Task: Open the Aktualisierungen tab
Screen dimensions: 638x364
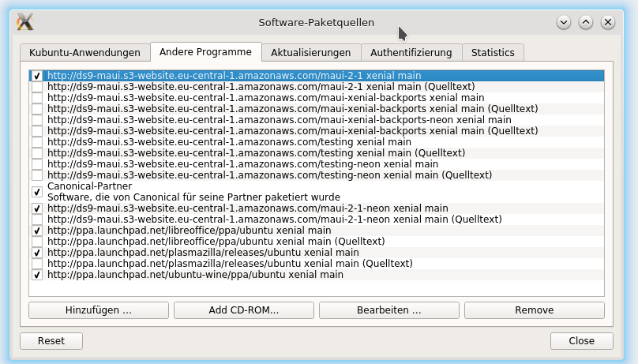Action: point(310,53)
